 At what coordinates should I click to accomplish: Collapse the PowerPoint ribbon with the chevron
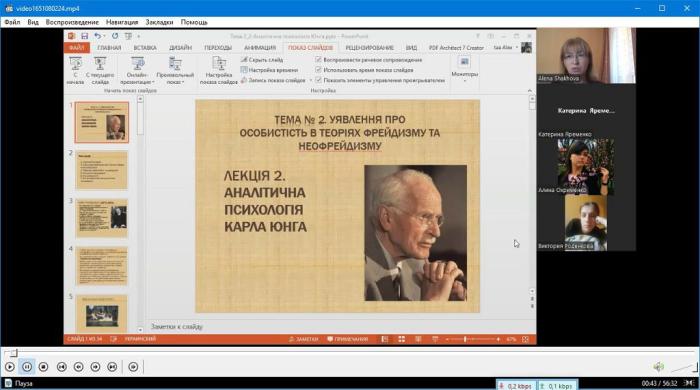[x=530, y=91]
